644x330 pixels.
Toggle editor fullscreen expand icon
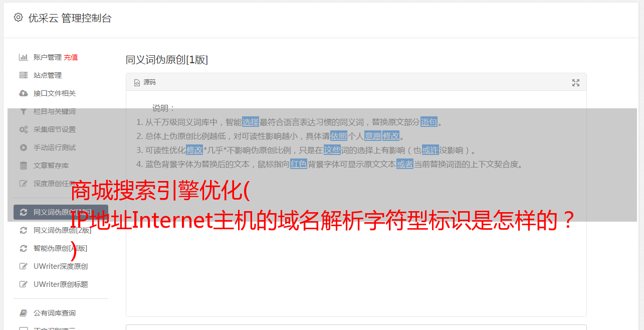(x=576, y=83)
